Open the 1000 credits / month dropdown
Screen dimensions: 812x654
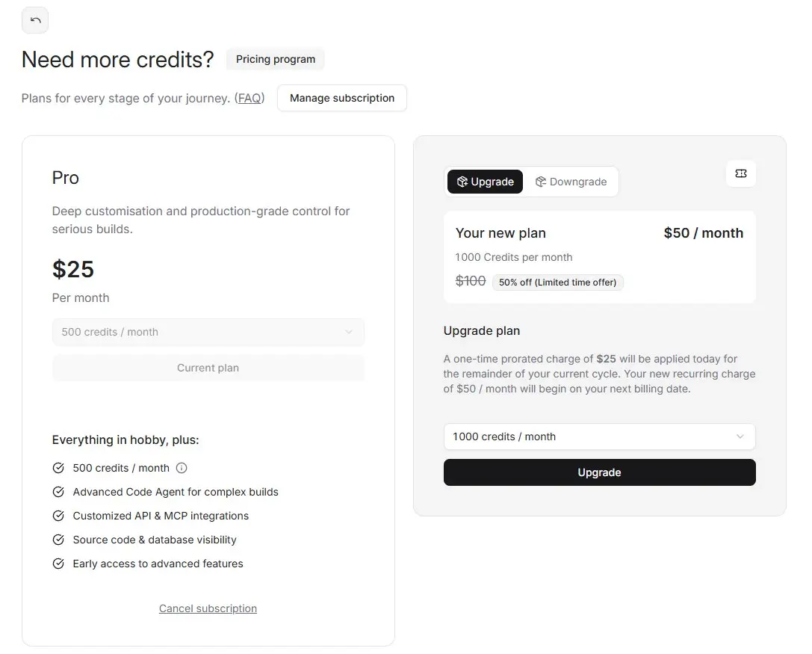pos(598,436)
